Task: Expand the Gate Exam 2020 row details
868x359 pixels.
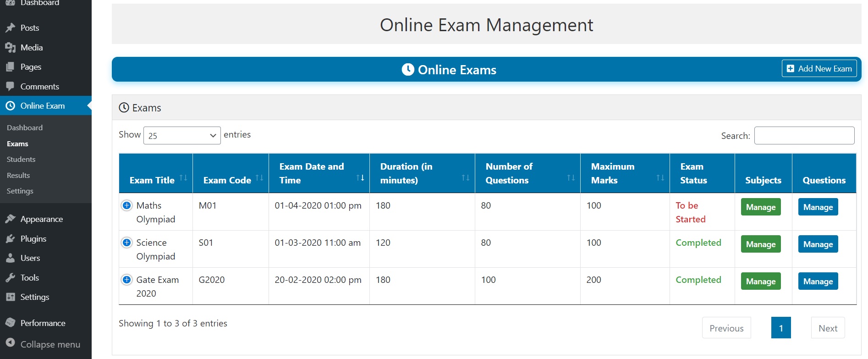Action: 127,280
